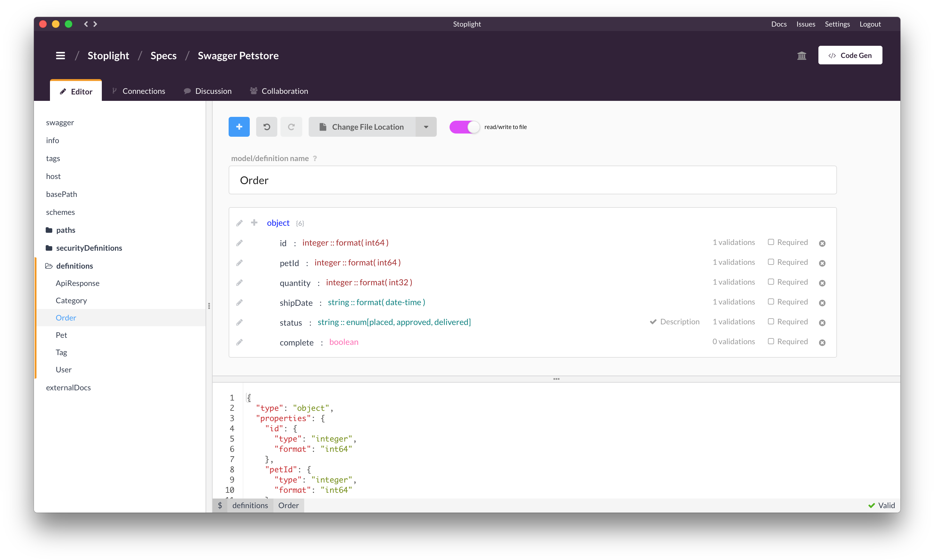This screenshot has width=934, height=560.
Task: Click Swagger Petstore breadcrumb
Action: coord(238,55)
